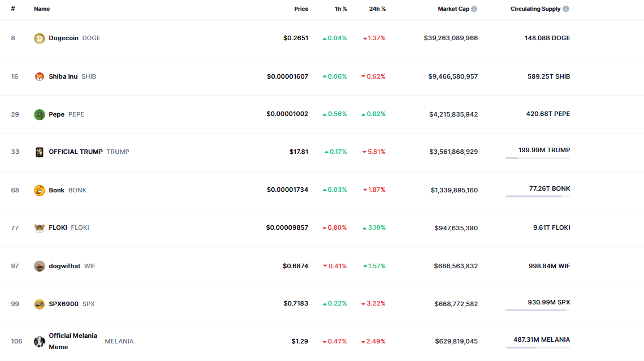Click the Bonk coin logo
This screenshot has width=644, height=361.
[x=40, y=190]
